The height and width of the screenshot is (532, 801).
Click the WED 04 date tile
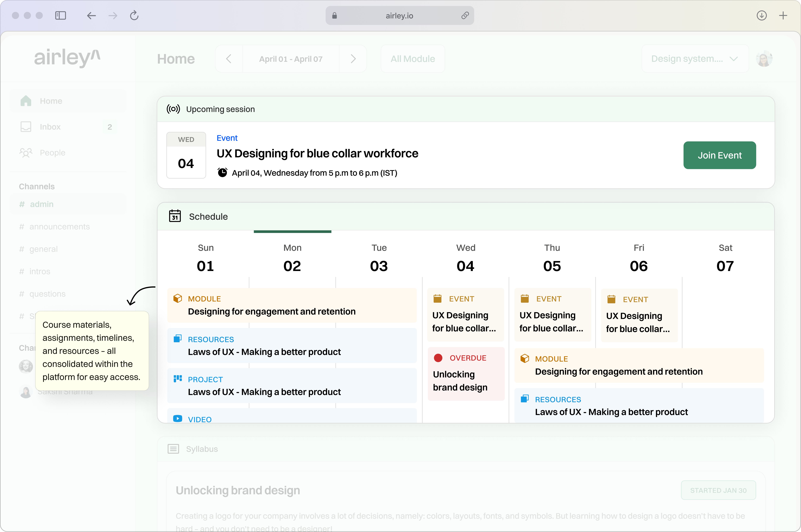pos(186,155)
